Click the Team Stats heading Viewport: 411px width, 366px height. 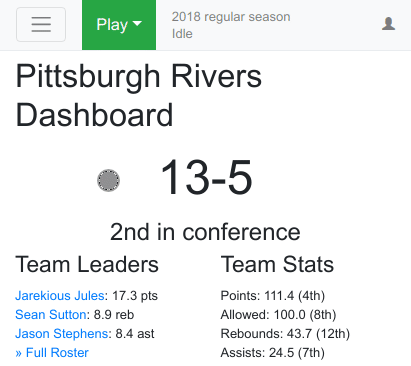click(277, 264)
